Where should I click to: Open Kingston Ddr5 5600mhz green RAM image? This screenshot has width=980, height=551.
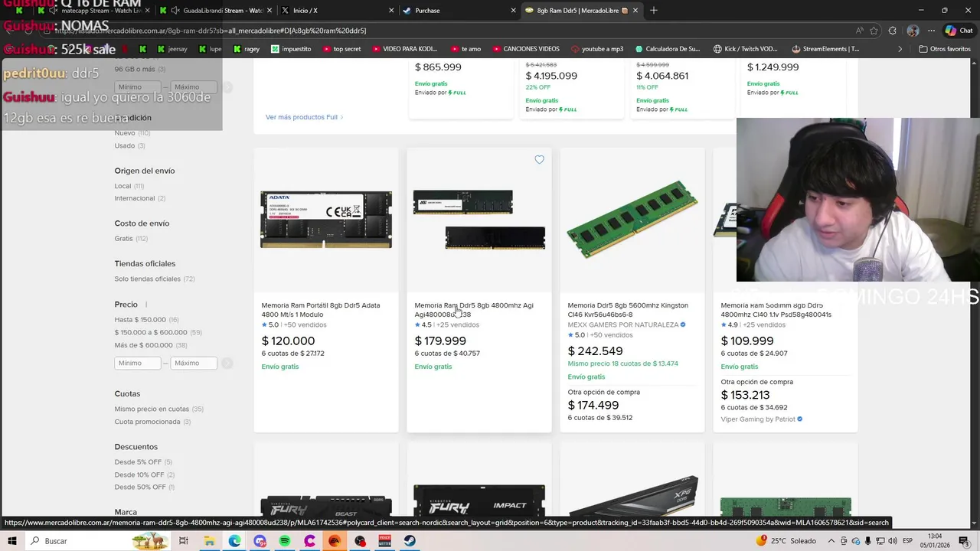click(632, 220)
